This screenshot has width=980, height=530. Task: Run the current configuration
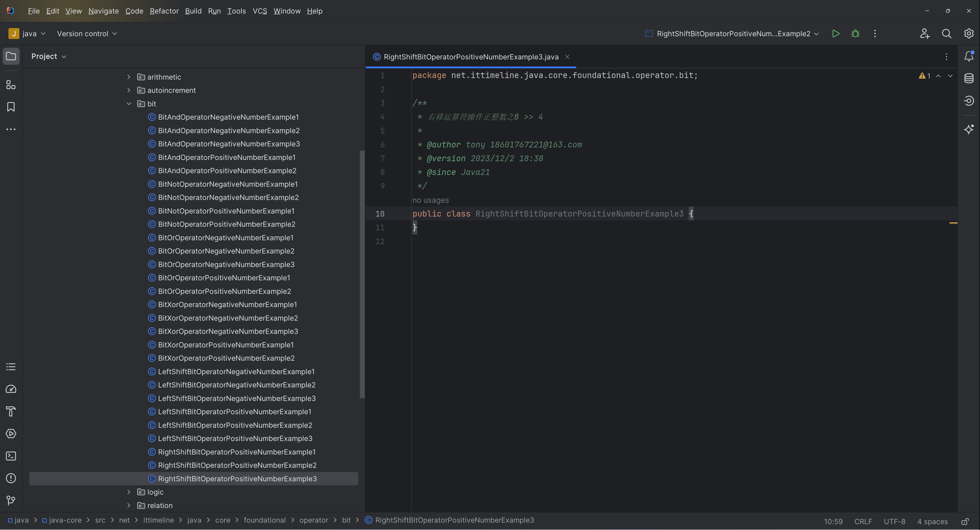pos(835,33)
